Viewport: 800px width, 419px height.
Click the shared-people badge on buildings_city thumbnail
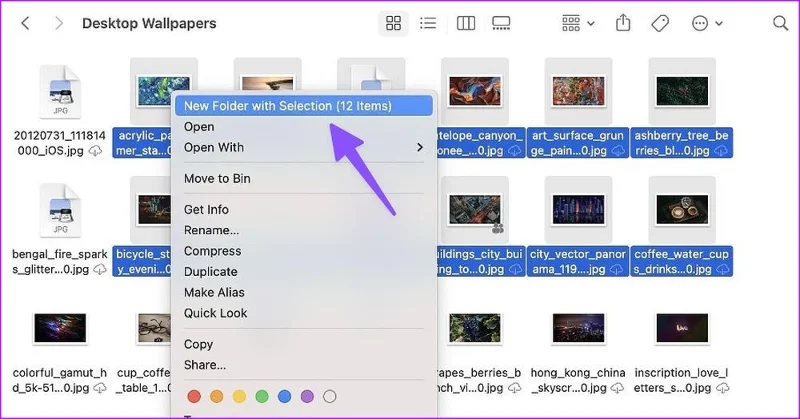497,229
